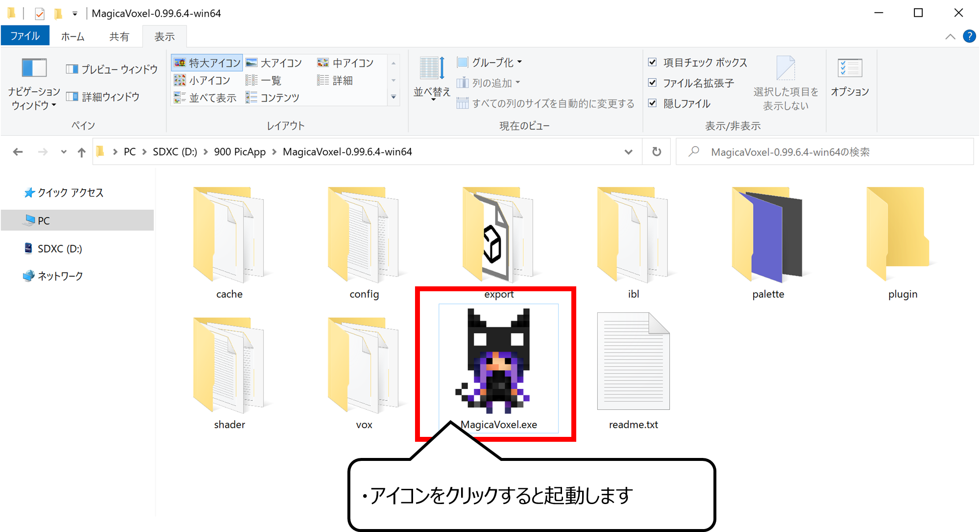Open the 並べ替え sort menu
Viewport: 980px width, 532px height.
(432, 79)
